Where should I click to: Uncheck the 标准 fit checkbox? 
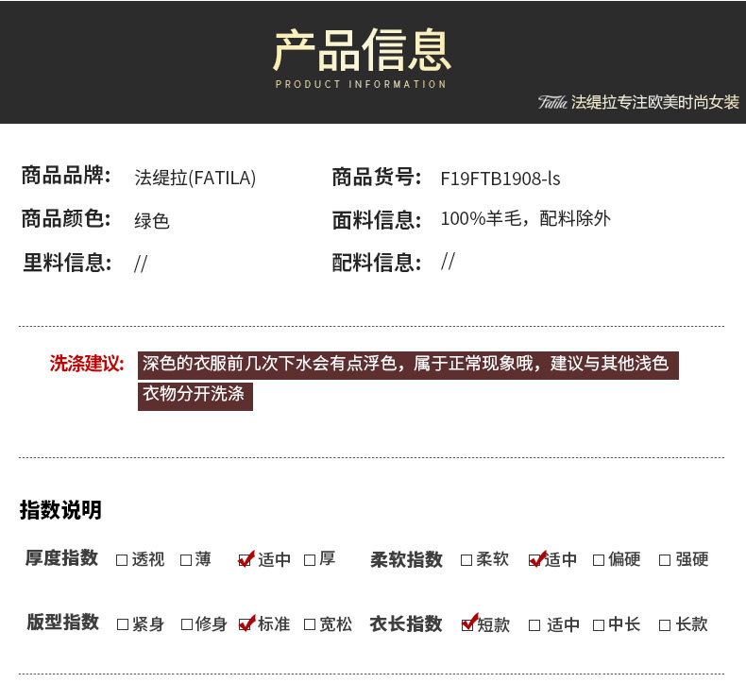pos(246,624)
